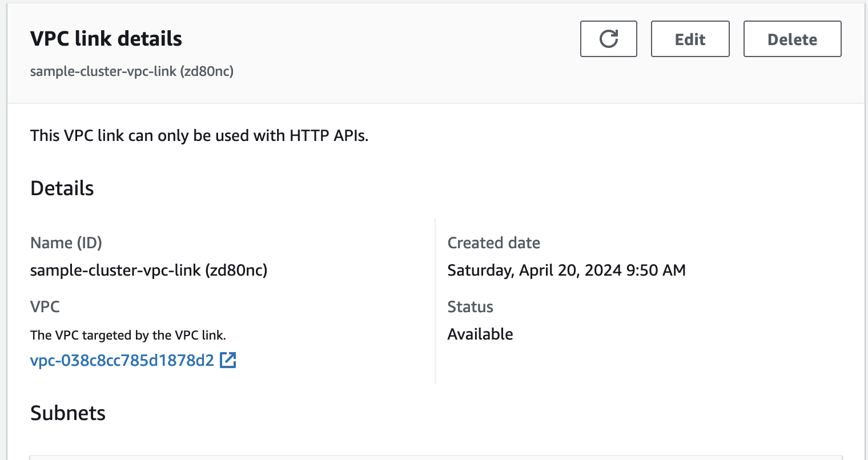Click the Created date label
The width and height of the screenshot is (868, 460).
(x=493, y=243)
